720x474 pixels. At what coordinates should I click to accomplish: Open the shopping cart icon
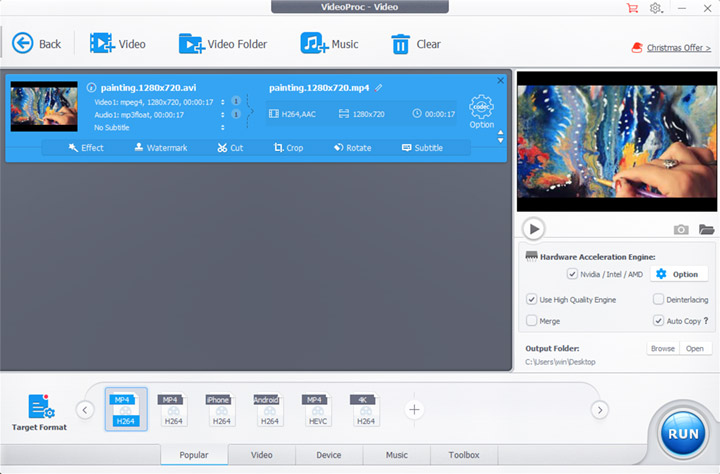632,8
